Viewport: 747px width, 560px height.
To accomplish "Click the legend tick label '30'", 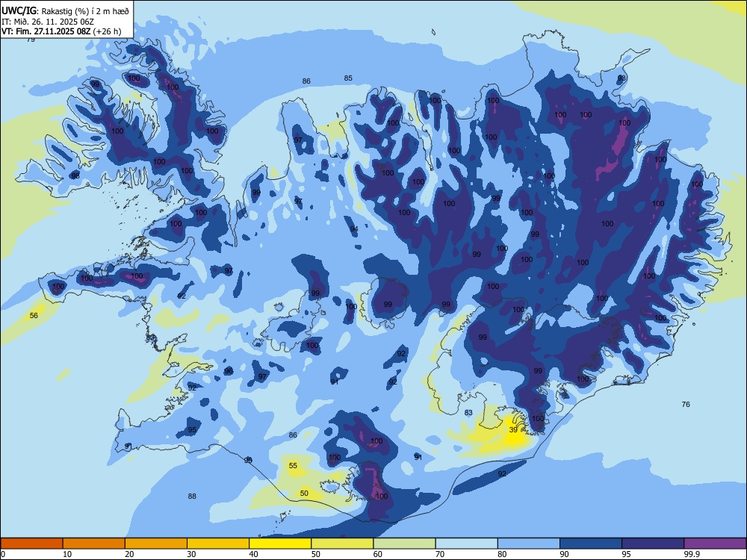I will point(191,554).
